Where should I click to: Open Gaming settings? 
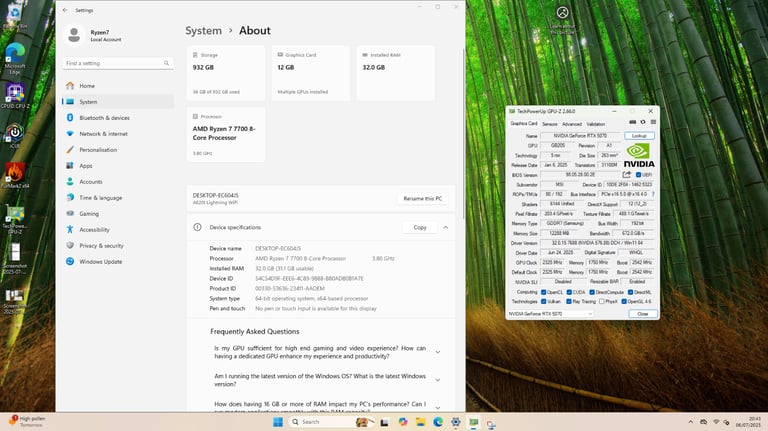[x=118, y=214]
